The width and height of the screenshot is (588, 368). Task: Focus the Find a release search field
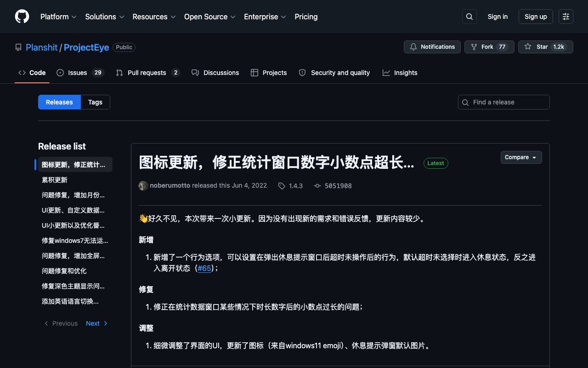tap(504, 102)
